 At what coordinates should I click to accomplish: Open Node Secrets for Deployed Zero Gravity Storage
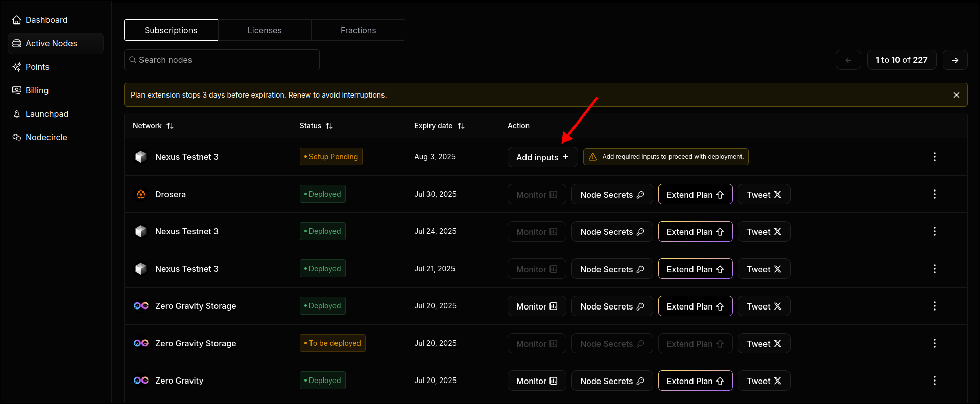pos(612,306)
